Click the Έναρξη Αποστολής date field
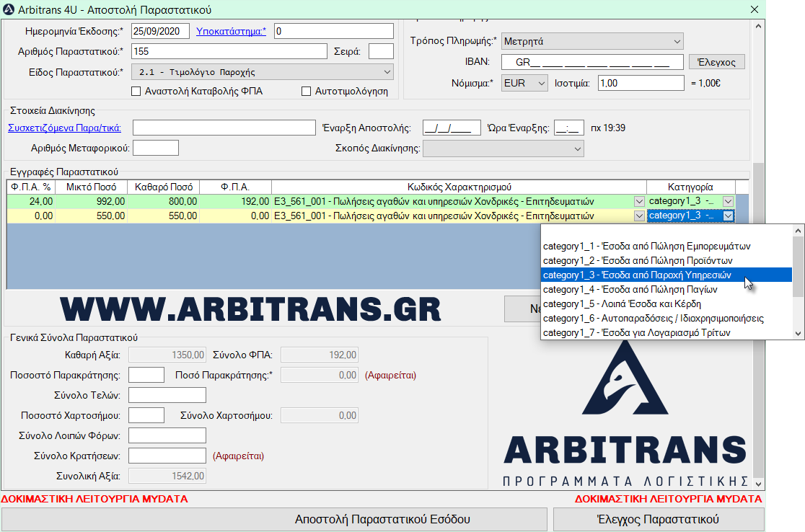Screen dimensions: 805x532 point(452,128)
